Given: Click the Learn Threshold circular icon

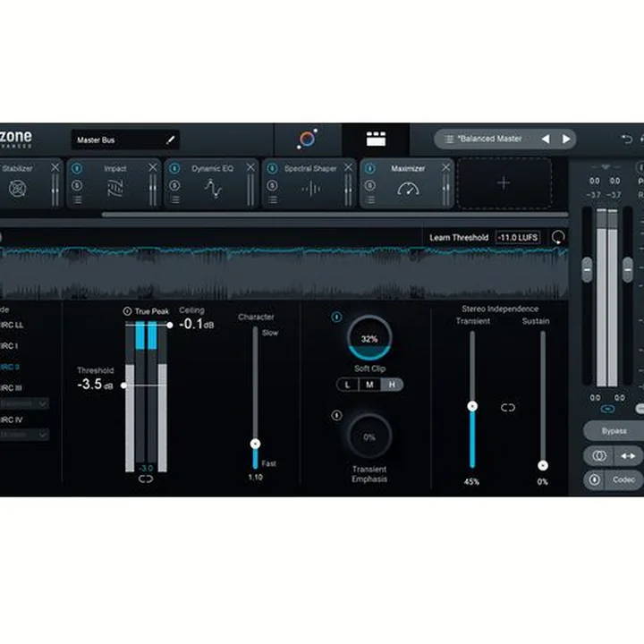Looking at the screenshot, I should coord(558,237).
